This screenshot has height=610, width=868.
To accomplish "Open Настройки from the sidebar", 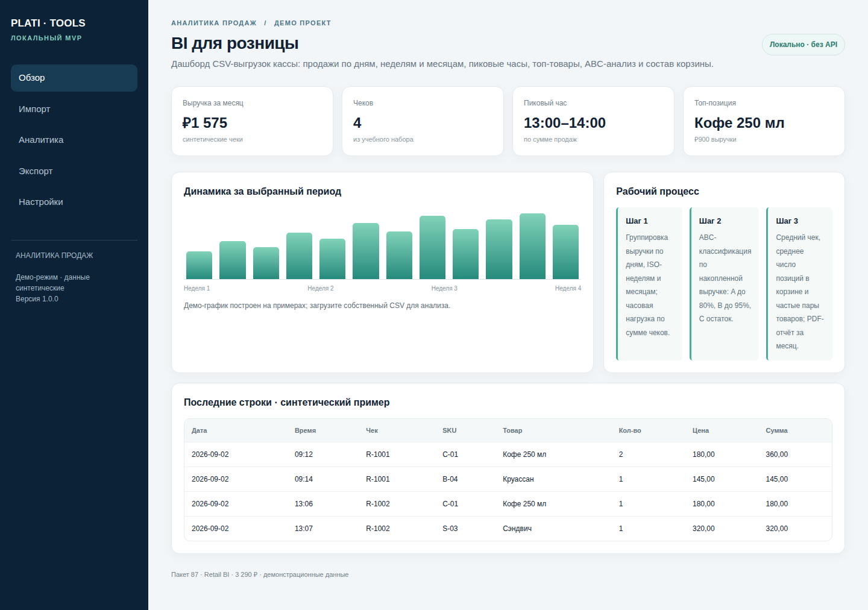I will click(x=74, y=202).
